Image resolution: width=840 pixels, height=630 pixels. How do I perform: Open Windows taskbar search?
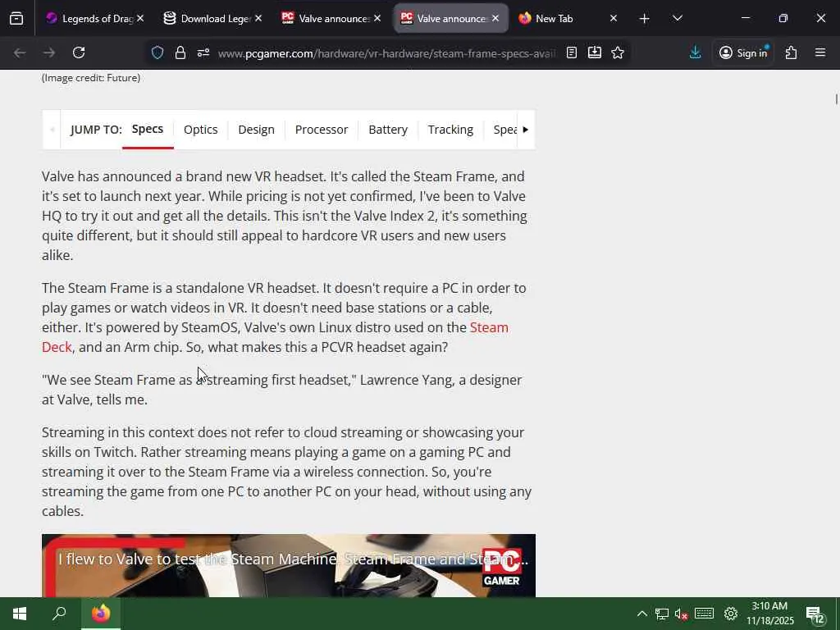59,614
